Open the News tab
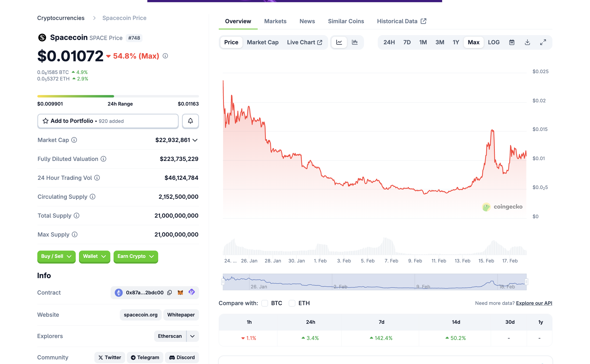 click(307, 21)
